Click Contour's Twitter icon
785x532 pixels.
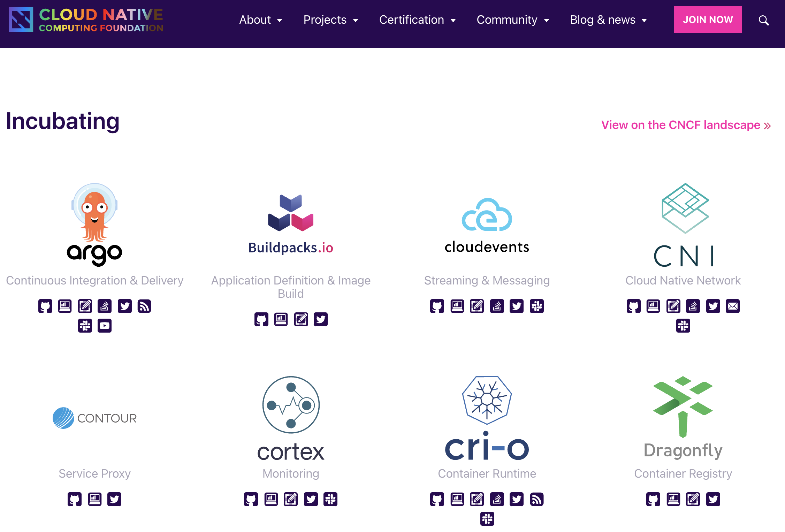tap(114, 499)
